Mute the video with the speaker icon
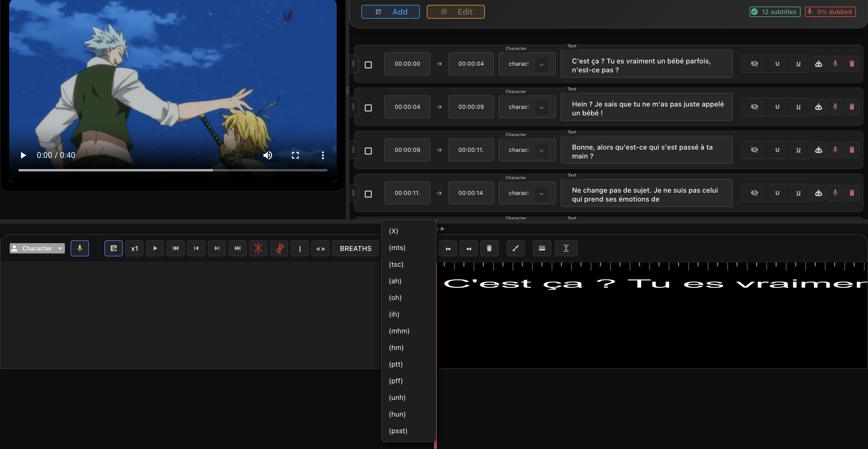The height and width of the screenshot is (449, 868). pyautogui.click(x=268, y=155)
